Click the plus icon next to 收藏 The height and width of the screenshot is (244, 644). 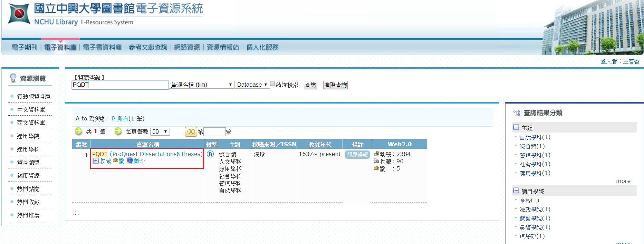click(x=96, y=161)
